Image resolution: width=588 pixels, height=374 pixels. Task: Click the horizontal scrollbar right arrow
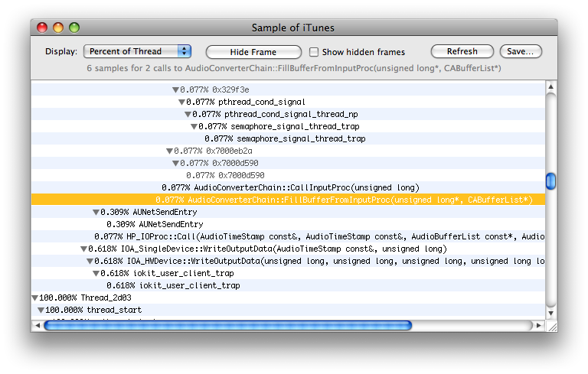[x=538, y=326]
